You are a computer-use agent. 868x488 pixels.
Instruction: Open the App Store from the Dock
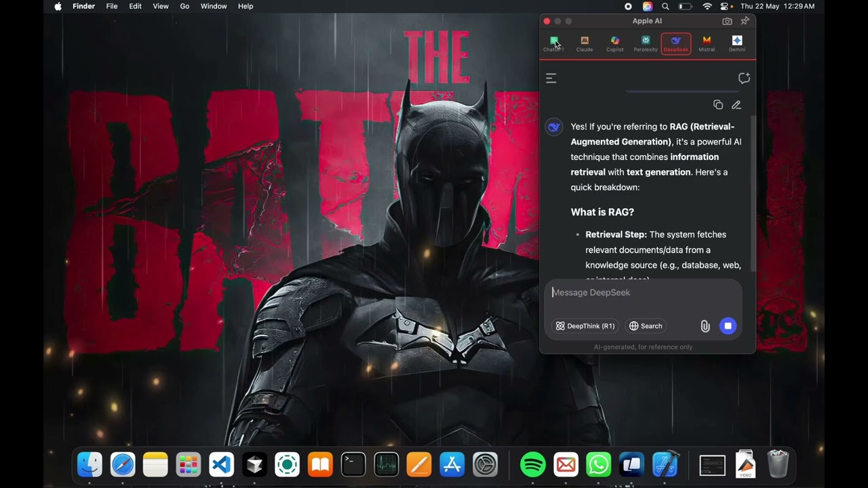coord(452,464)
